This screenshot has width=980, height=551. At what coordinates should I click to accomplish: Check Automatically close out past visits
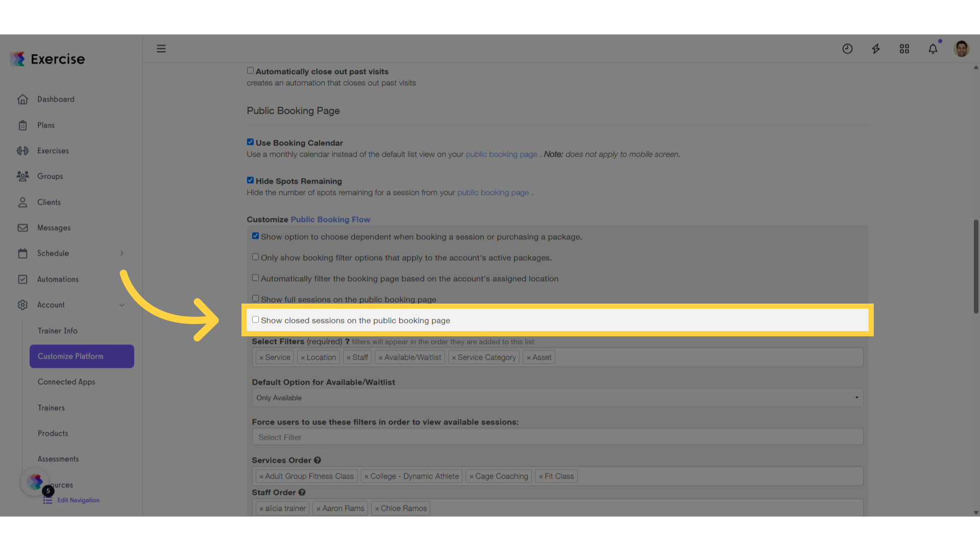pyautogui.click(x=250, y=71)
